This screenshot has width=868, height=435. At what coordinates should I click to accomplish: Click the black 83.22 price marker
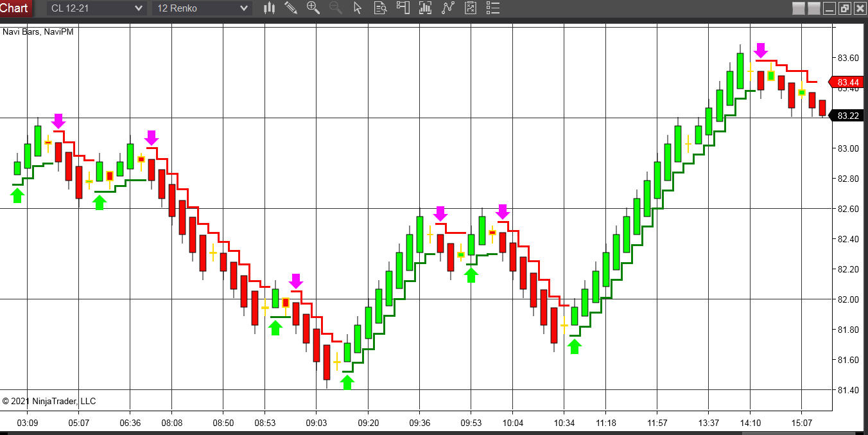click(847, 116)
